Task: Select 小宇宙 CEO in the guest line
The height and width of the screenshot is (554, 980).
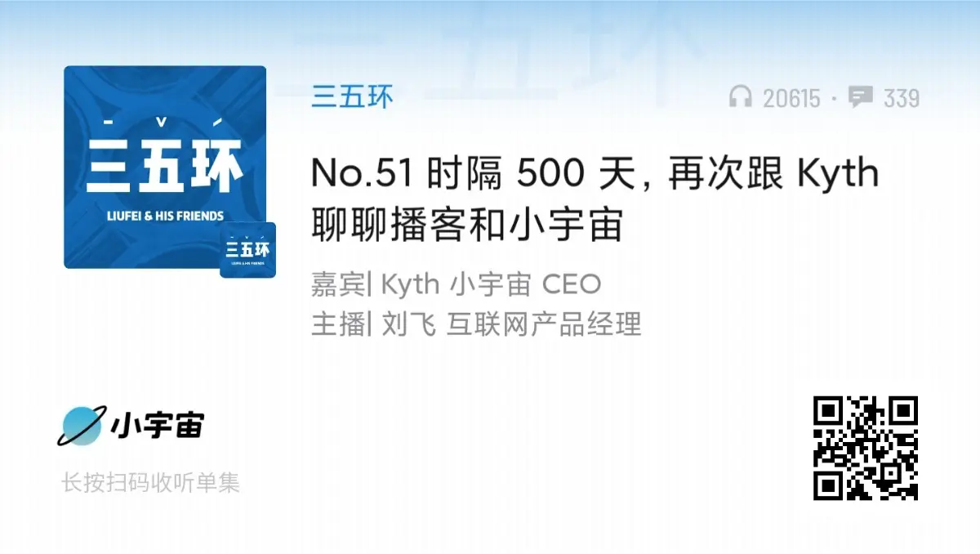Action: (526, 284)
